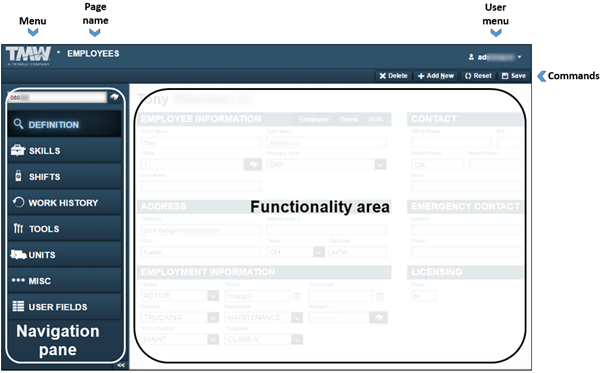Click the user profile icon in the header

pyautogui.click(x=471, y=57)
